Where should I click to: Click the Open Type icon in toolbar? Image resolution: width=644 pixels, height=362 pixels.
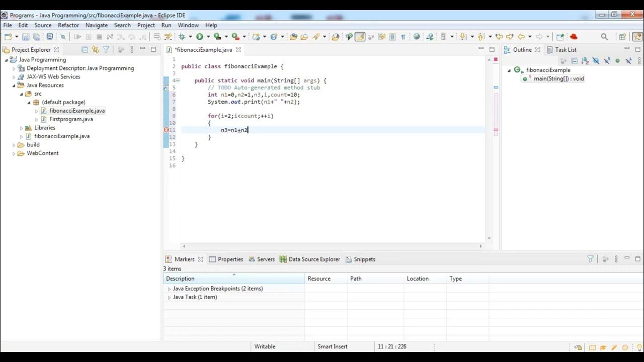tap(293, 37)
